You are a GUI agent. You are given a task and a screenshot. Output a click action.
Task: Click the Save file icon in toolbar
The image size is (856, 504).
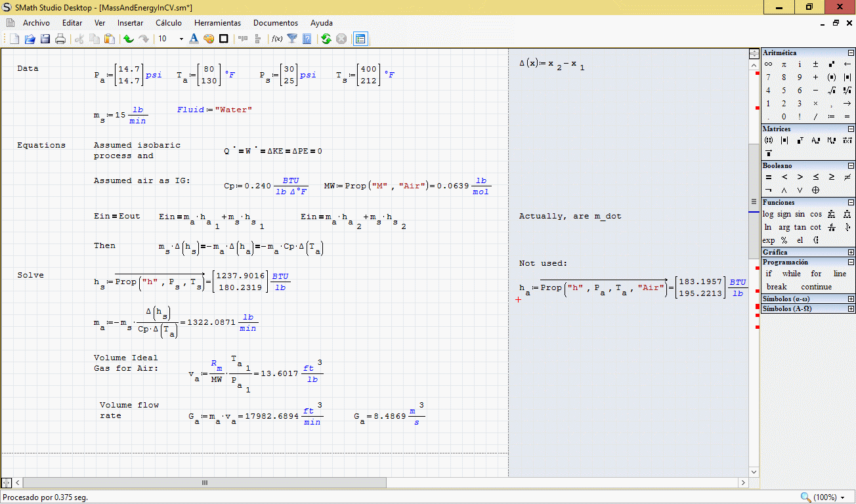tap(45, 39)
